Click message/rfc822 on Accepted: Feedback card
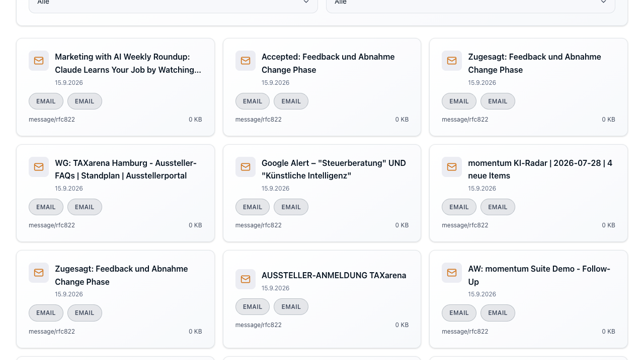The width and height of the screenshot is (640, 360). [258, 120]
